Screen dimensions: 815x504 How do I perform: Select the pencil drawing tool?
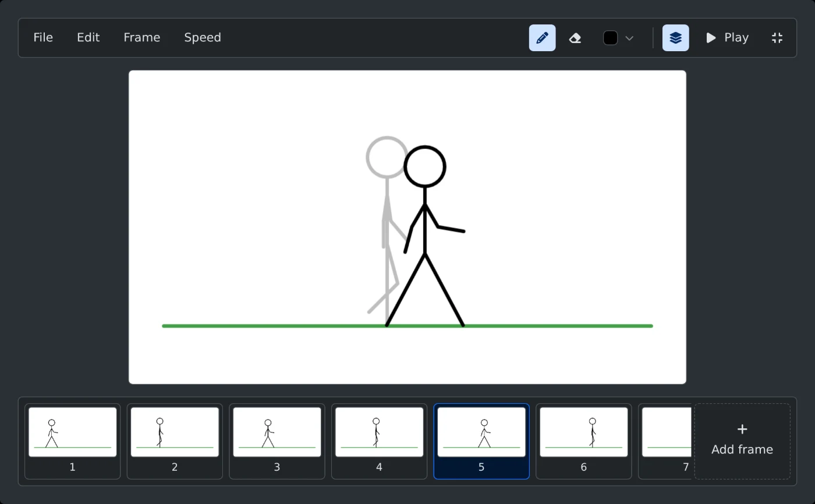(542, 38)
